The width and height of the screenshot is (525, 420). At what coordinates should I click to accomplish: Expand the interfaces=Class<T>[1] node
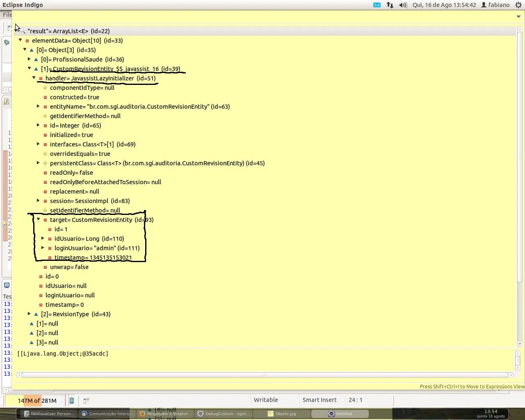click(x=38, y=144)
